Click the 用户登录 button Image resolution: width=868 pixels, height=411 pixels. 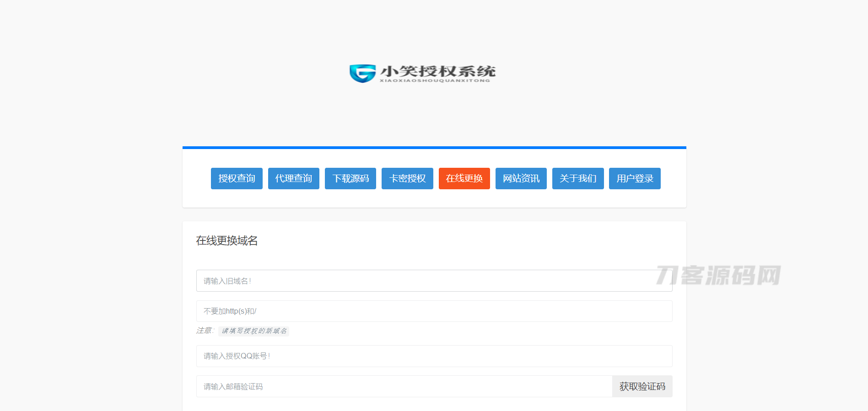tap(635, 178)
